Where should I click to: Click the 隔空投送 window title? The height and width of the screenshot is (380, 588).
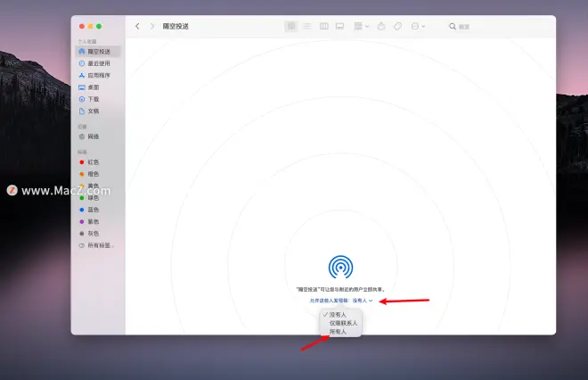(x=176, y=26)
